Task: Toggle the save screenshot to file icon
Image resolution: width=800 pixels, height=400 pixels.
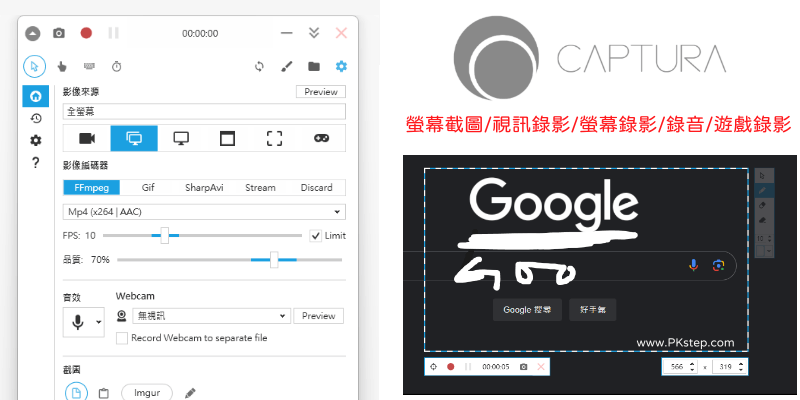Action: tap(76, 393)
